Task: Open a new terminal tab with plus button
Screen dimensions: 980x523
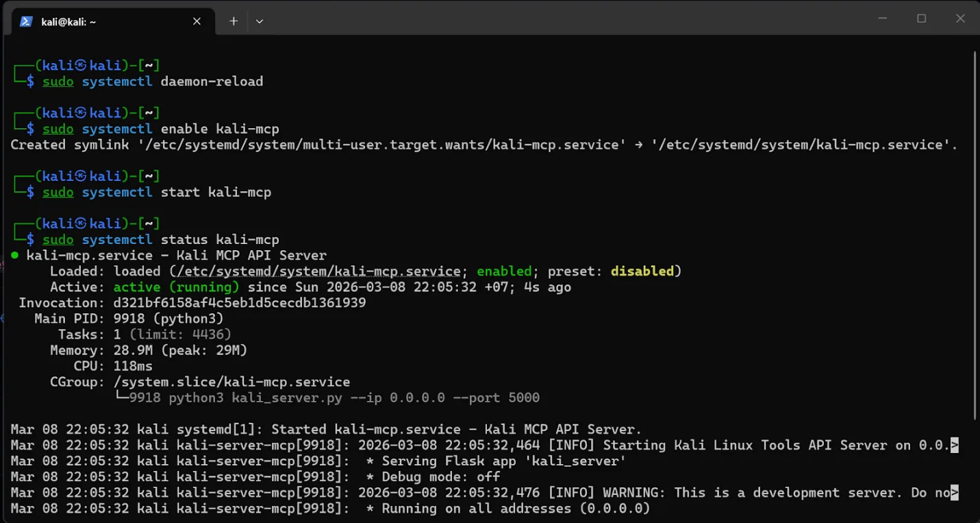Action: tap(234, 21)
